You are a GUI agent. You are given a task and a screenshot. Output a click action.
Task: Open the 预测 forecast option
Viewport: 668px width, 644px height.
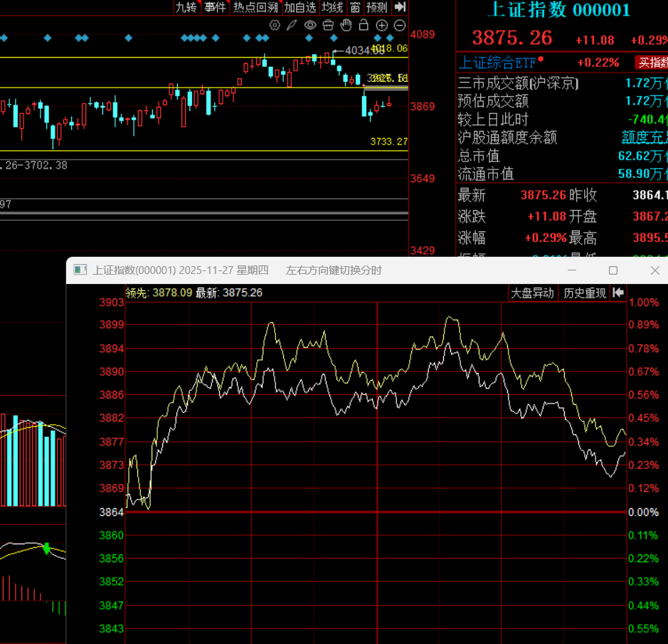pyautogui.click(x=377, y=7)
